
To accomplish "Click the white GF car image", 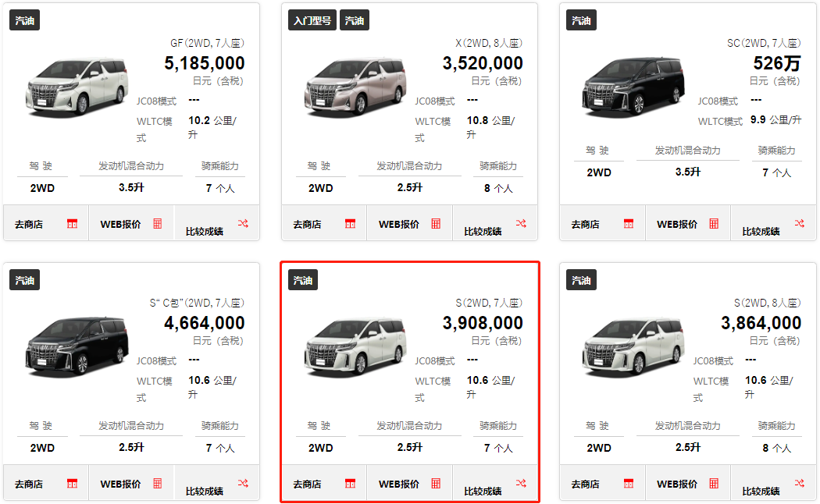I will (76, 87).
